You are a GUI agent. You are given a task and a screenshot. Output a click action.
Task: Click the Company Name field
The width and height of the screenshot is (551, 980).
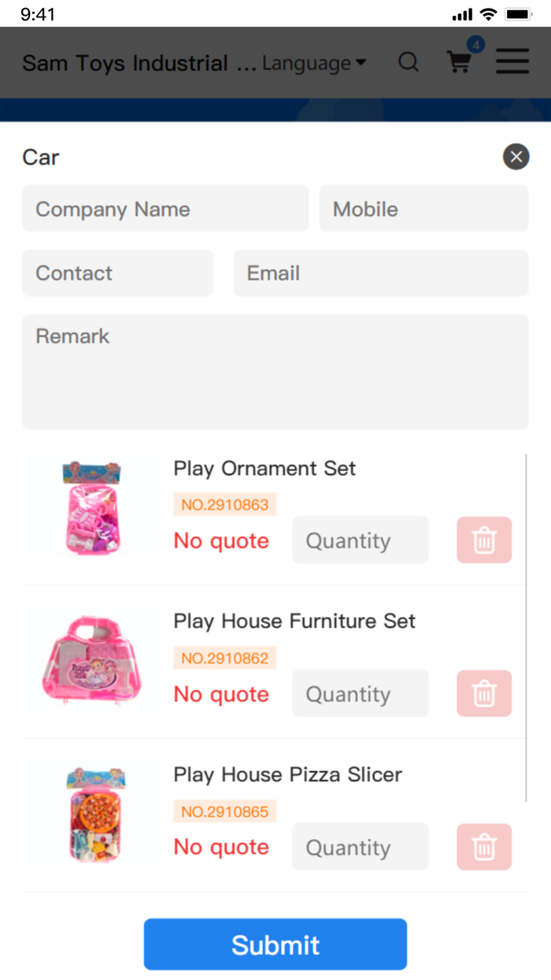165,209
